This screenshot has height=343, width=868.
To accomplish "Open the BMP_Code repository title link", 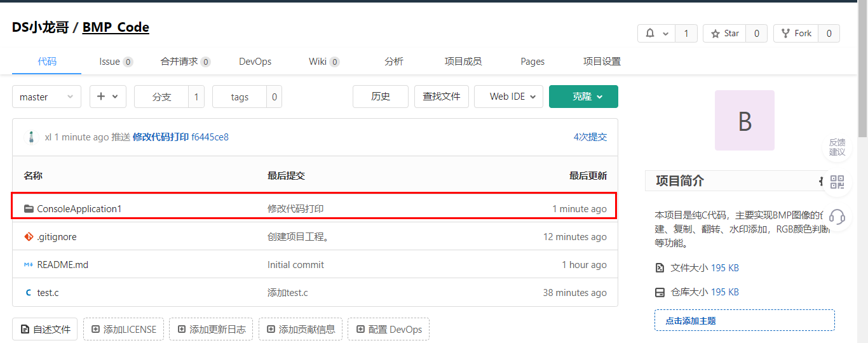I will [116, 27].
